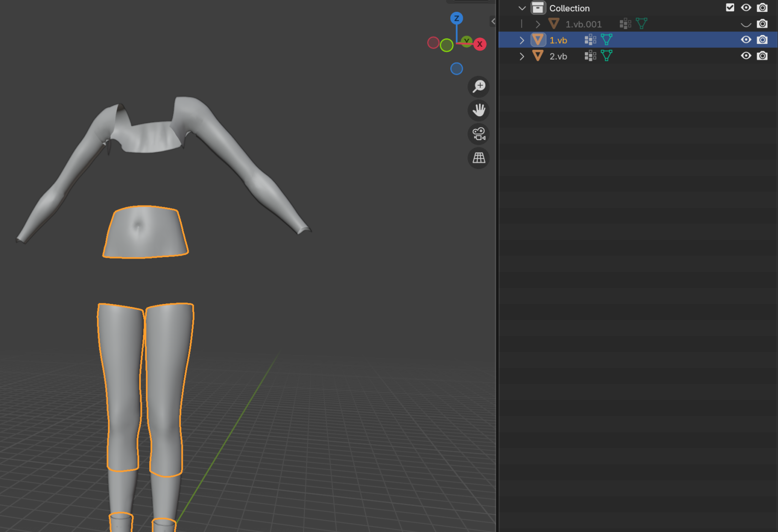Click the negative Y axis green circle
The image size is (778, 532).
pos(447,45)
